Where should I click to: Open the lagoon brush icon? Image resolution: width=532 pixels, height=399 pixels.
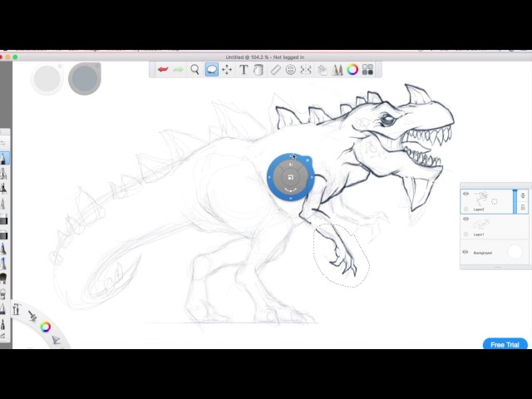(32, 316)
